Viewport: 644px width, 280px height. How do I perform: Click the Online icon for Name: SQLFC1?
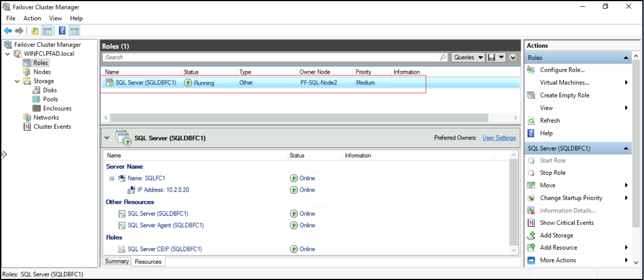click(294, 178)
